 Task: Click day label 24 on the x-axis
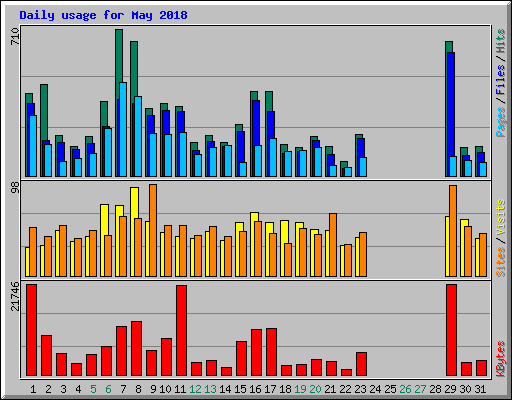(375, 389)
